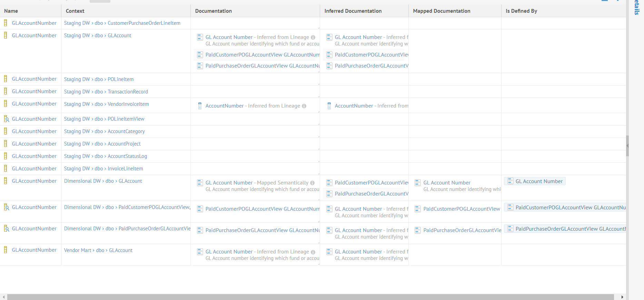Click the left arrow of the horizontal scrollbar
The height and width of the screenshot is (300, 644).
point(3,297)
